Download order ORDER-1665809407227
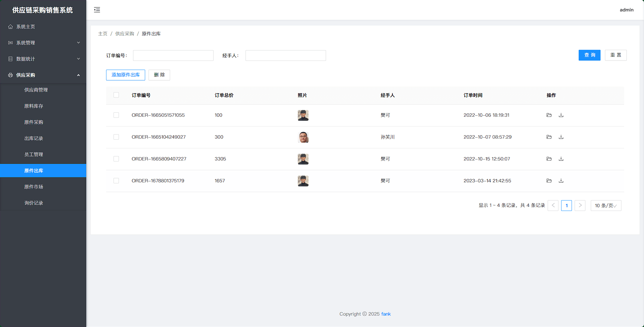The width and height of the screenshot is (644, 327). point(561,159)
